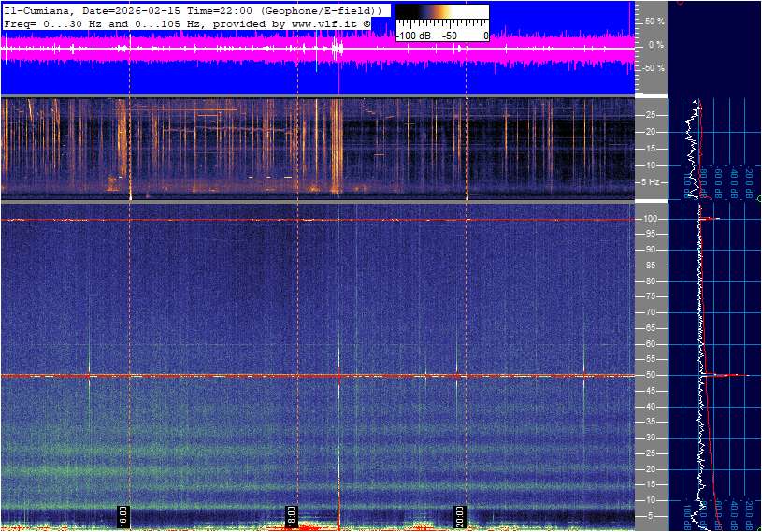Select the 75 Hz frequency axis tick label

[x=652, y=296]
